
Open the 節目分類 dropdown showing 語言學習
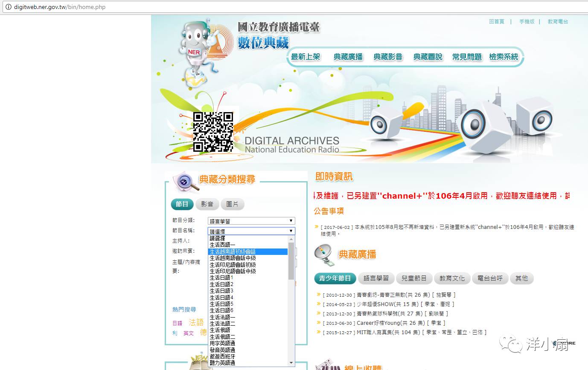point(251,221)
